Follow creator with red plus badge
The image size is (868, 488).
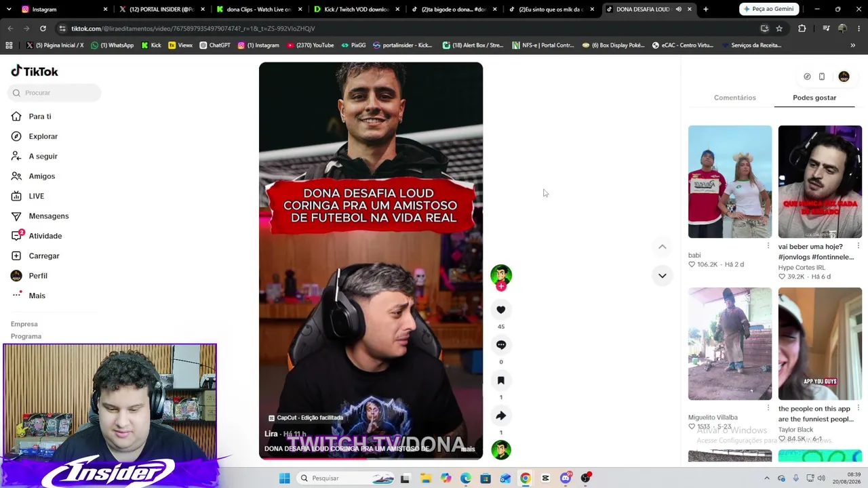pyautogui.click(x=501, y=287)
